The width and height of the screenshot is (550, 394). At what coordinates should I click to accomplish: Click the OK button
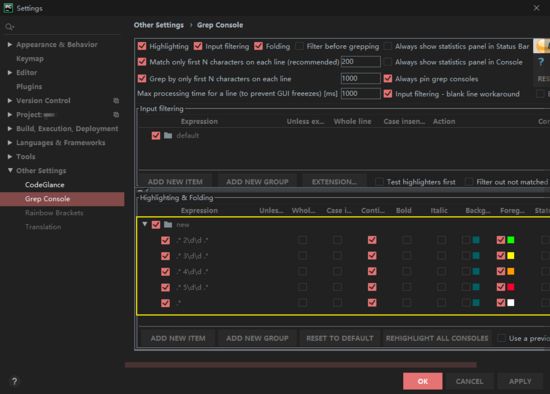click(x=423, y=381)
